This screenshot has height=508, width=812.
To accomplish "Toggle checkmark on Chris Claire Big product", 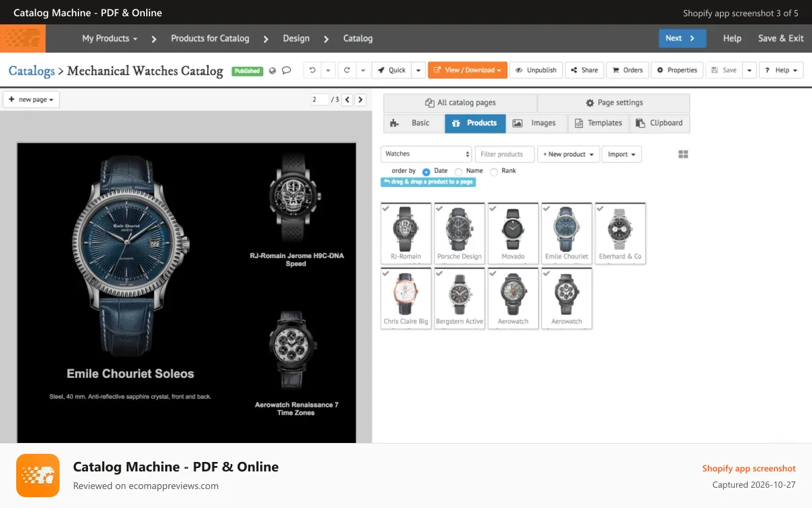I will click(x=386, y=274).
